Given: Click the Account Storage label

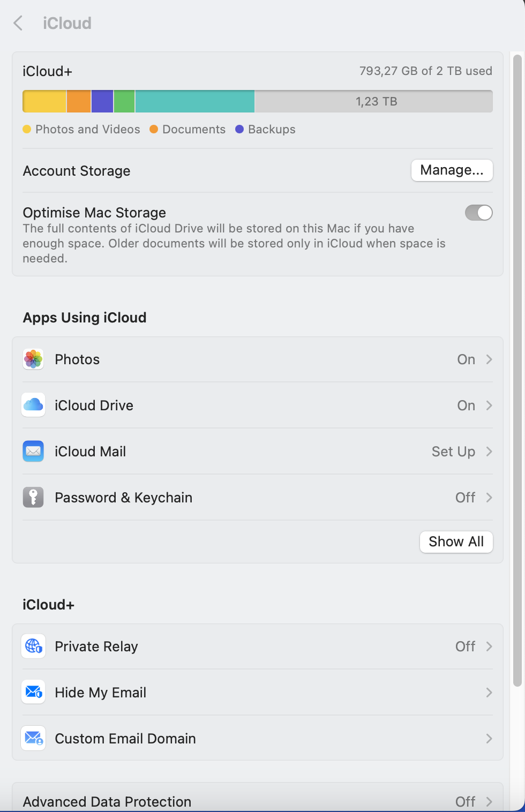Looking at the screenshot, I should pos(77,171).
